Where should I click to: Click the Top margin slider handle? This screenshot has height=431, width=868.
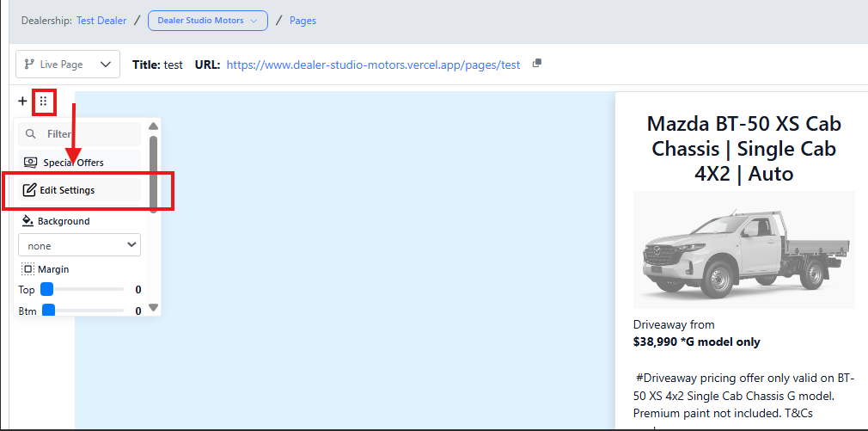point(47,290)
